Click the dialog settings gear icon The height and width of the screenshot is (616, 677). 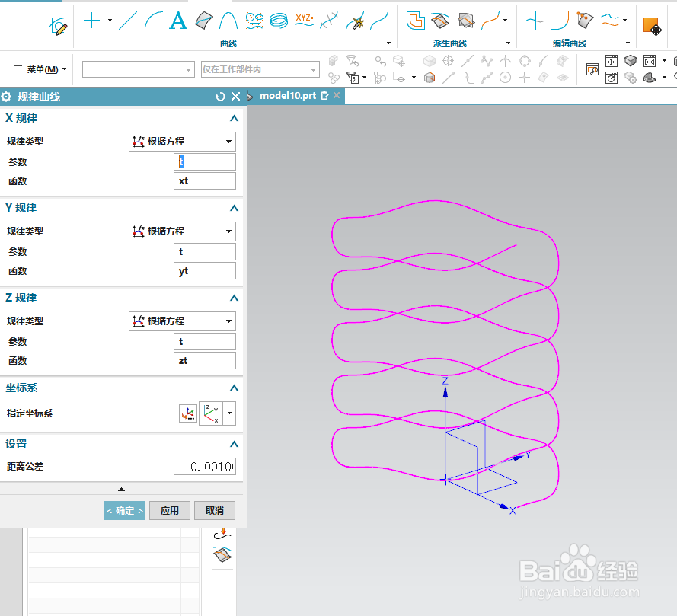click(x=7, y=97)
